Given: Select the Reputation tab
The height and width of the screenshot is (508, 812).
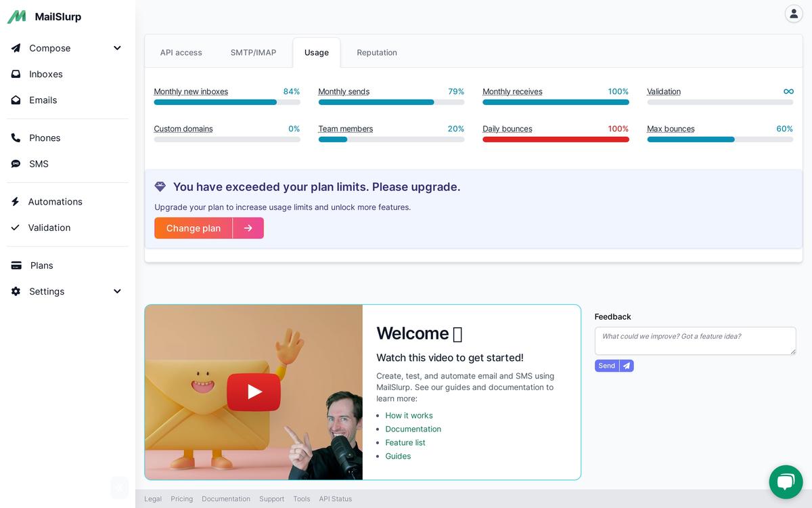Looking at the screenshot, I should (x=376, y=53).
